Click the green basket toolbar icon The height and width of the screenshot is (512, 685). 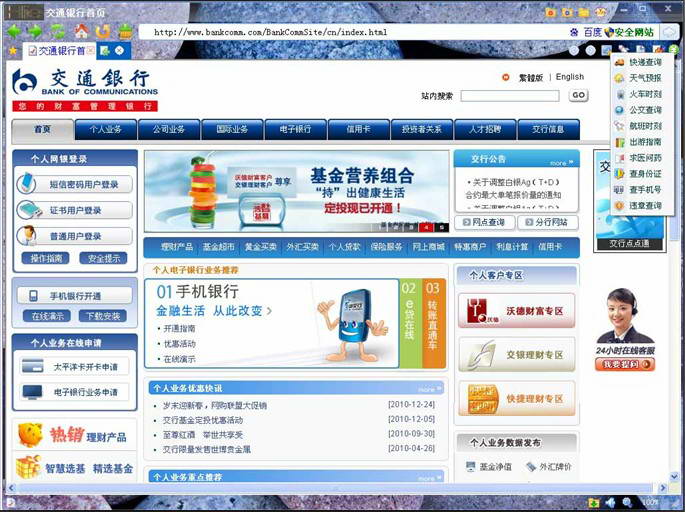click(x=126, y=31)
